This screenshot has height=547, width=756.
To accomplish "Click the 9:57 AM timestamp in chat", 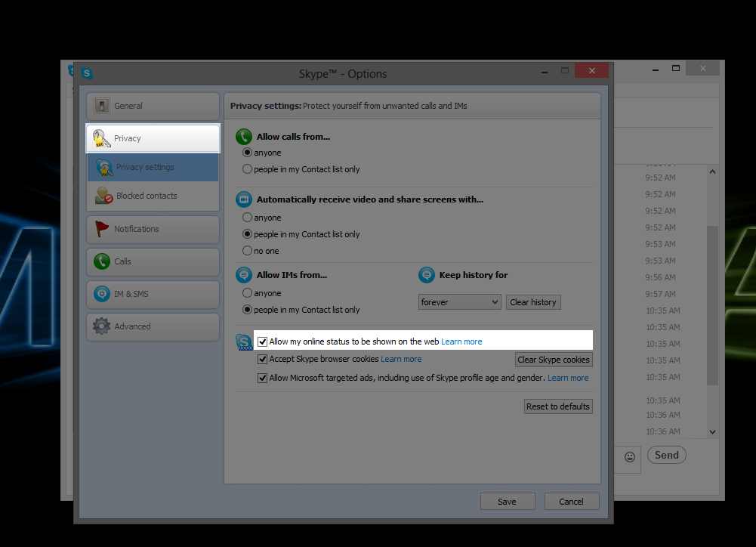I will pos(661,294).
